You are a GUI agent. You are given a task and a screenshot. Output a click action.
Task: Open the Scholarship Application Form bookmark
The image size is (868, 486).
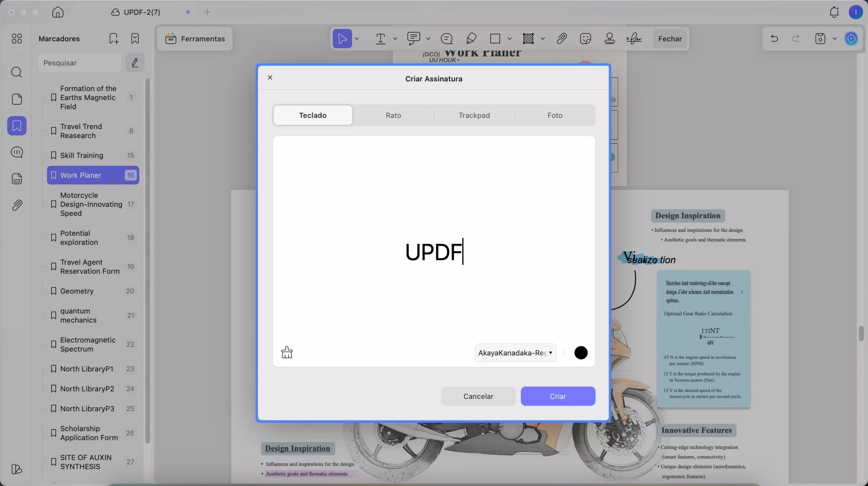[x=93, y=433]
